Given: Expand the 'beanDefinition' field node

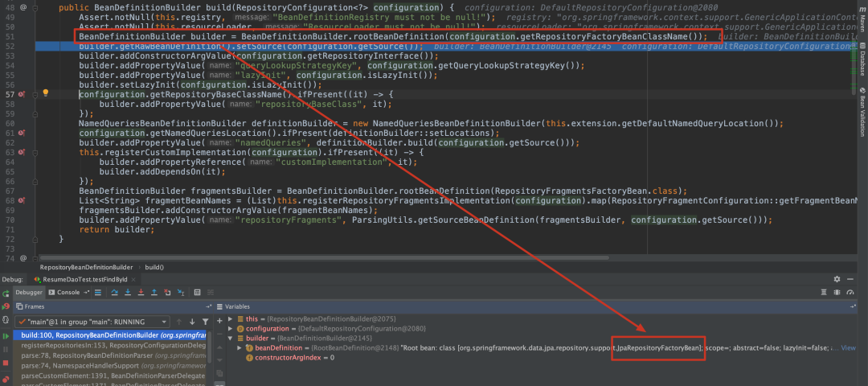Looking at the screenshot, I should [x=240, y=347].
